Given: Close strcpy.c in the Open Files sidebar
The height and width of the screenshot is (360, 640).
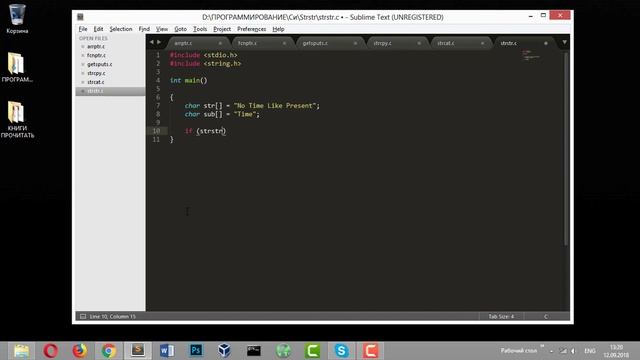Looking at the screenshot, I should [x=83, y=73].
